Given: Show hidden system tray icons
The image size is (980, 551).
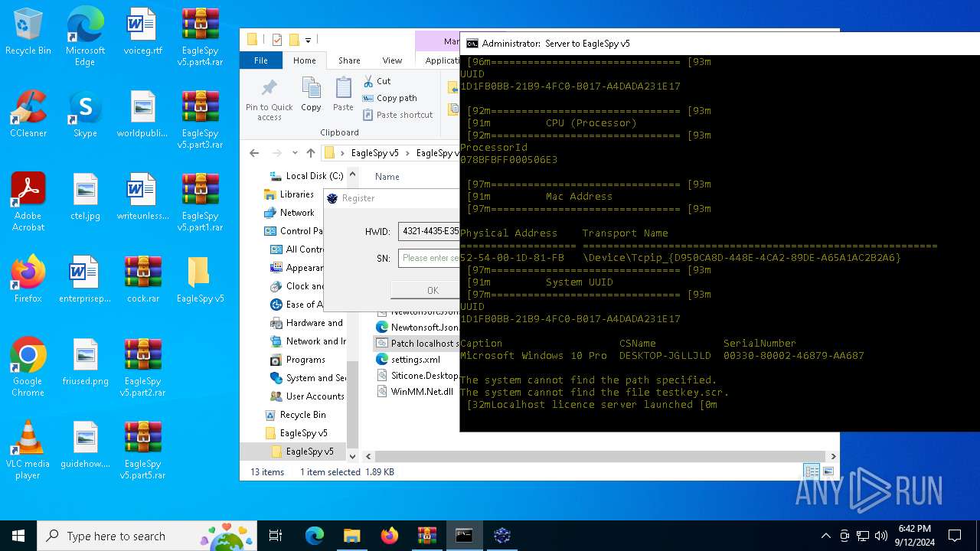Looking at the screenshot, I should pos(825,536).
